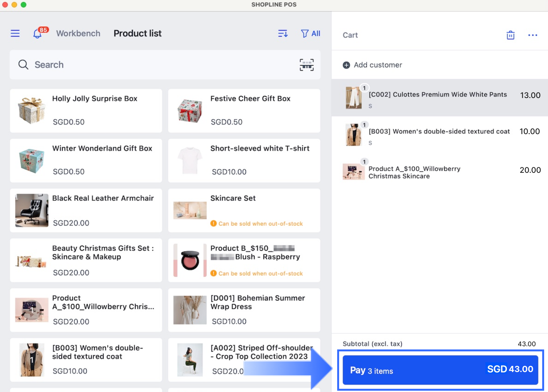Click Skincare Set product thumbnail

click(x=190, y=210)
